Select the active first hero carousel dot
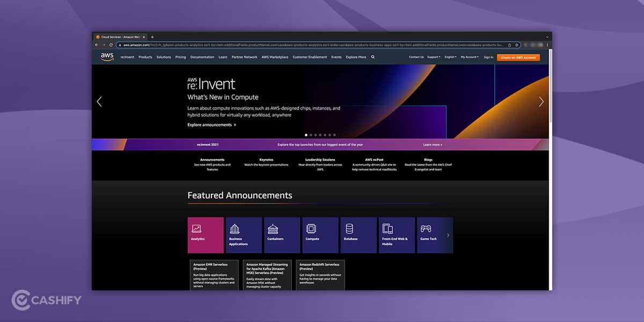The width and height of the screenshot is (644, 322). [x=306, y=135]
